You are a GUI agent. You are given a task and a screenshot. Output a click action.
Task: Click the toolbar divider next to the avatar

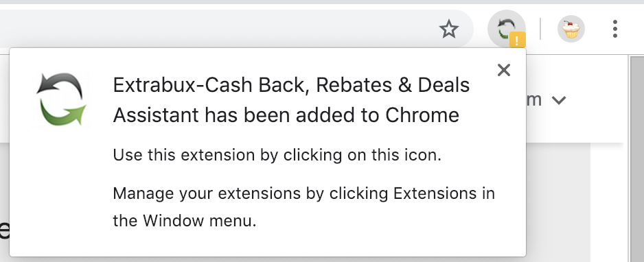coord(540,29)
